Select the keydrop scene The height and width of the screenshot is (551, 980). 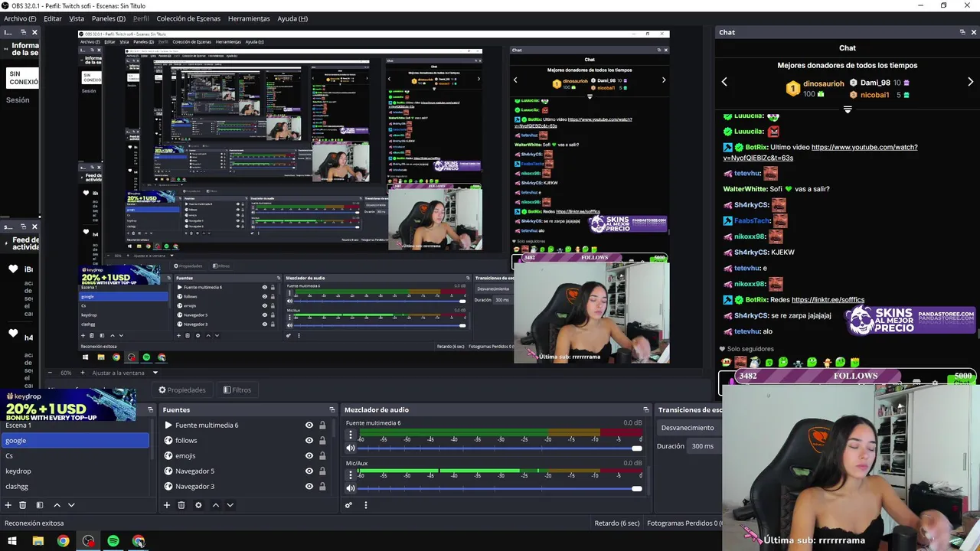pyautogui.click(x=75, y=471)
